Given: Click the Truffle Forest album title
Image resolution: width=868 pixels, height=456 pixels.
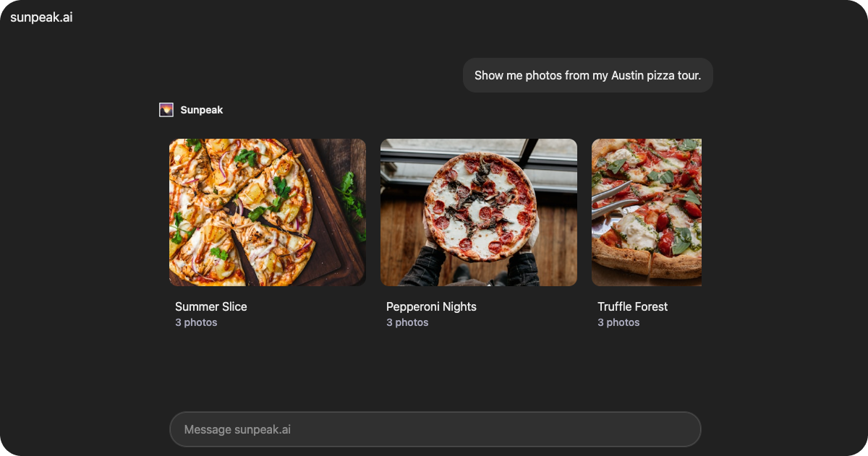Looking at the screenshot, I should pyautogui.click(x=632, y=306).
